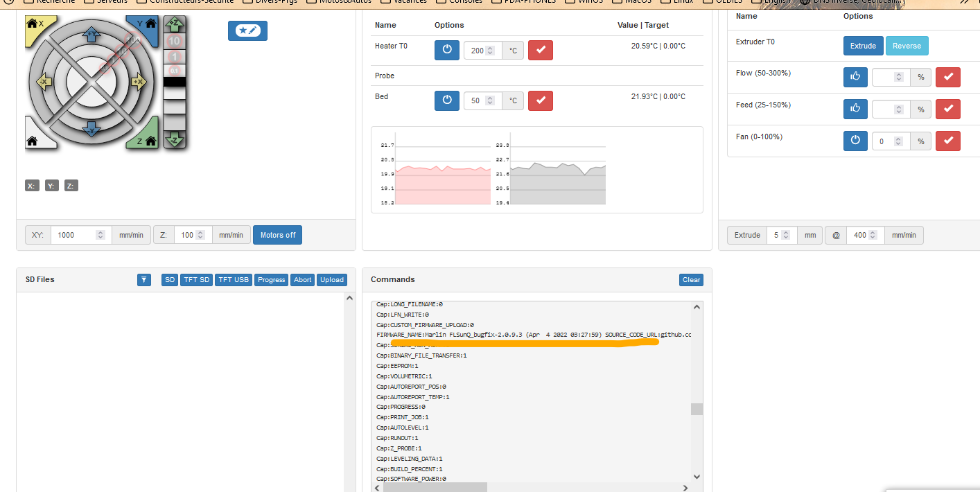Viewport: 980px width, 492px height.
Task: Home the Y axis with blue corner icon
Action: 148,28
